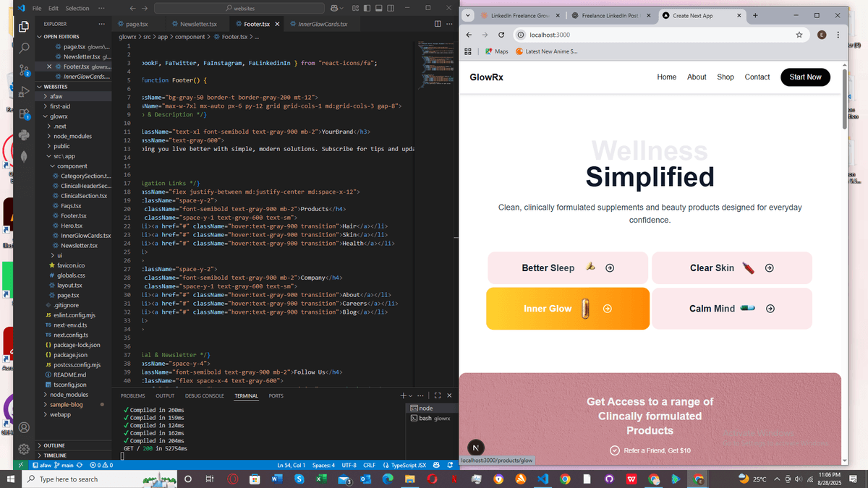Image resolution: width=868 pixels, height=488 pixels.
Task: Bookmark this page with star icon
Action: (799, 35)
